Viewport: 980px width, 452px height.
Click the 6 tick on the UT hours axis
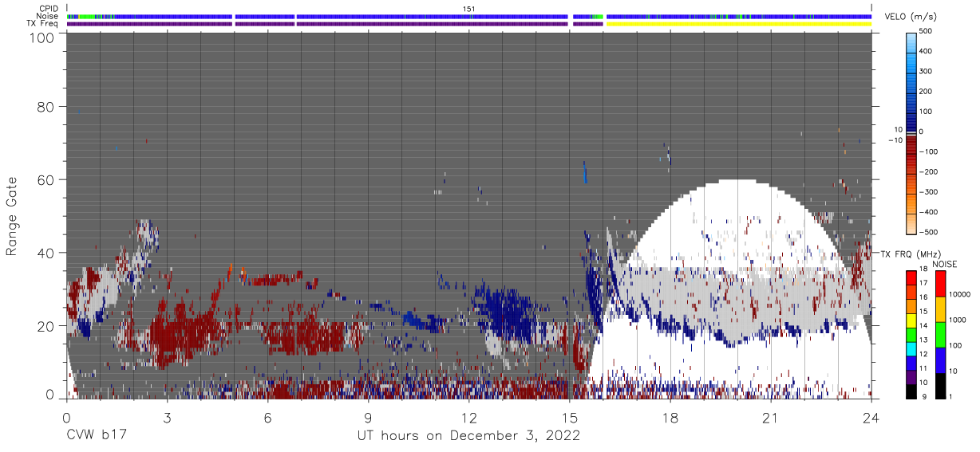pos(267,417)
